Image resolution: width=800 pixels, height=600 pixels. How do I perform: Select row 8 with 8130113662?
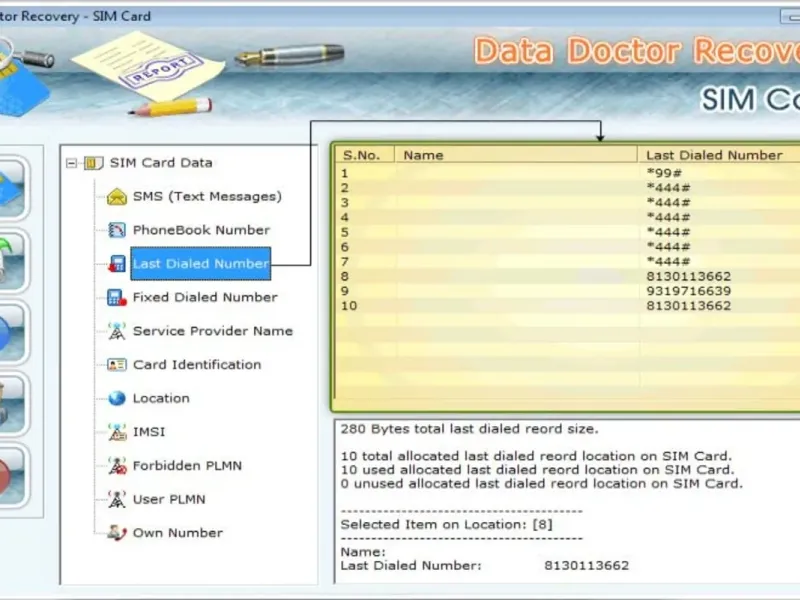(x=568, y=277)
